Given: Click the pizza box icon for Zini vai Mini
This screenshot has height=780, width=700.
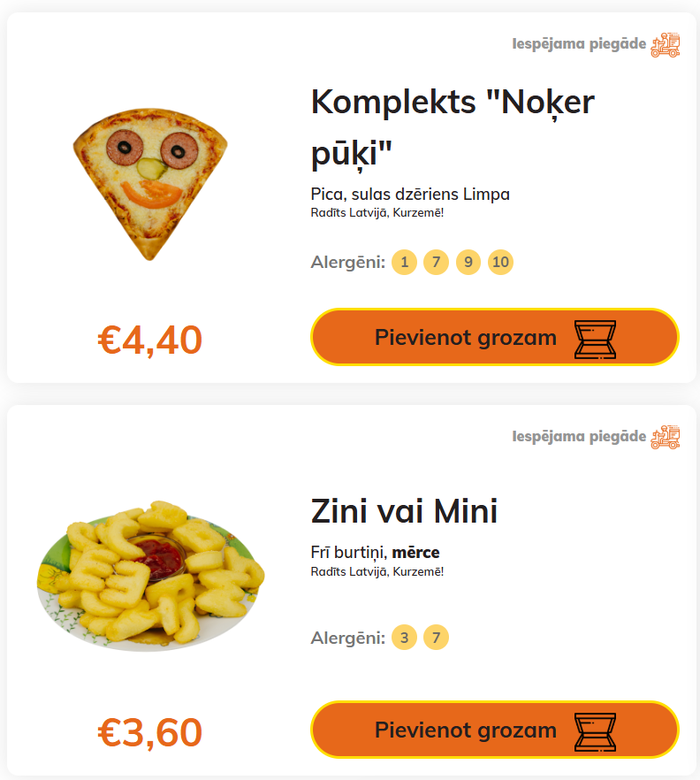Looking at the screenshot, I should coord(595,730).
